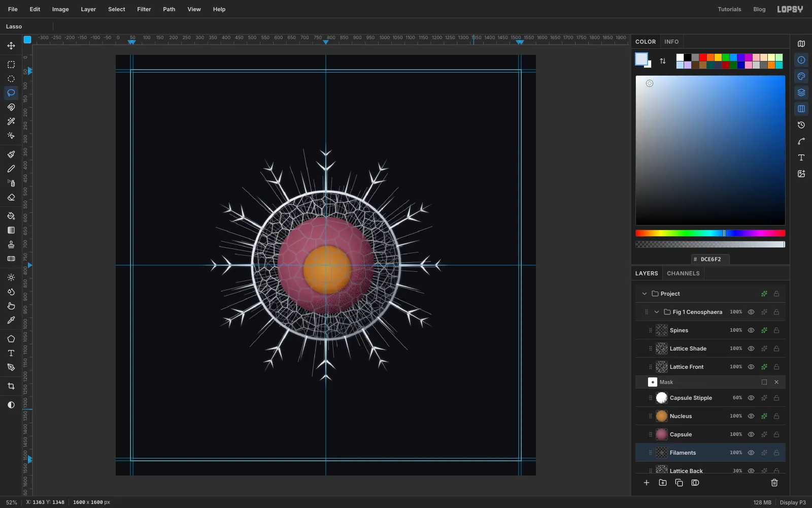Switch to the Info tab

[x=671, y=42]
